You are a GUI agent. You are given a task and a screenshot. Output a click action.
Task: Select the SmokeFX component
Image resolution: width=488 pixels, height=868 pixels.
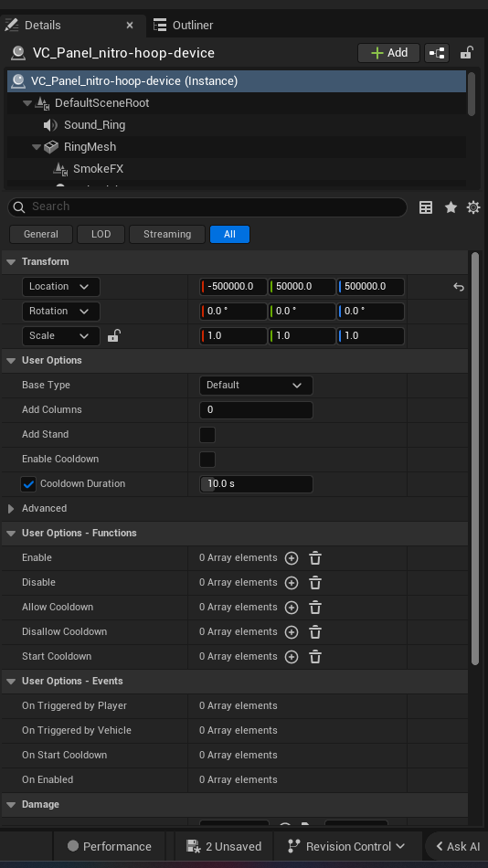[98, 169]
